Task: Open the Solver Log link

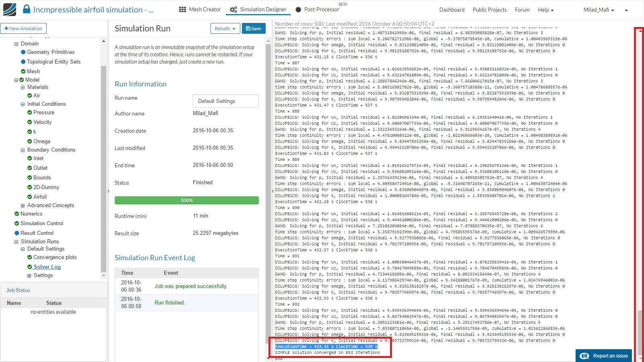Action: [x=47, y=267]
